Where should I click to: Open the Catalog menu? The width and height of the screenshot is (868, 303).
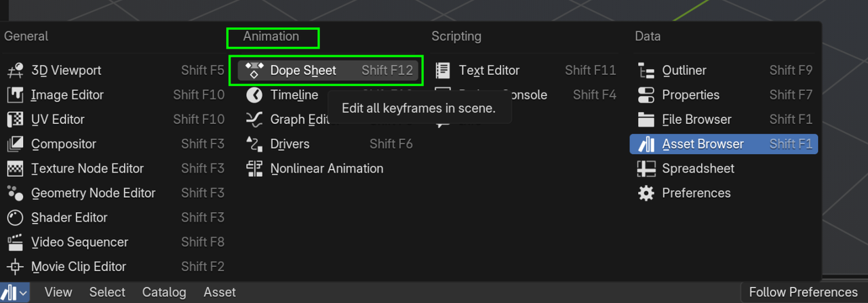click(164, 293)
